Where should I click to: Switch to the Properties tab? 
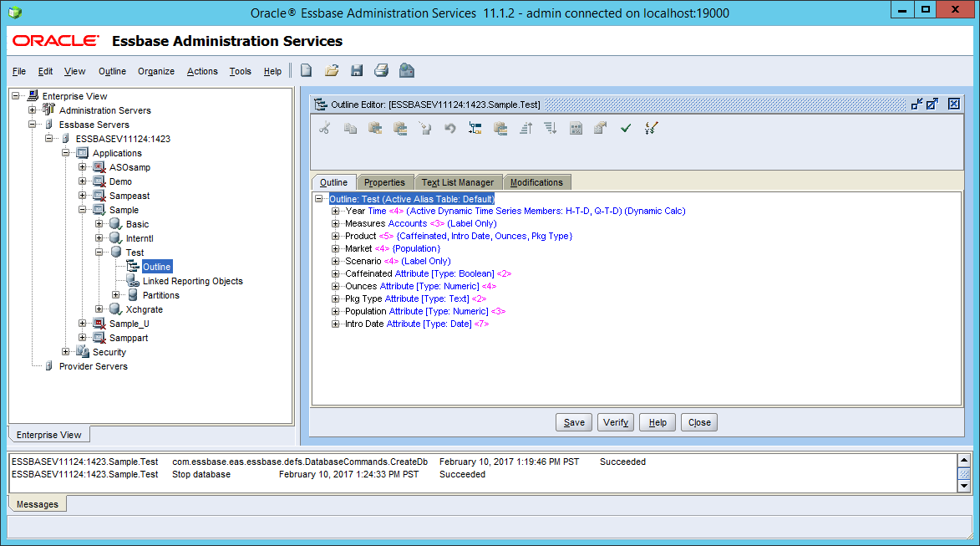[x=384, y=182]
